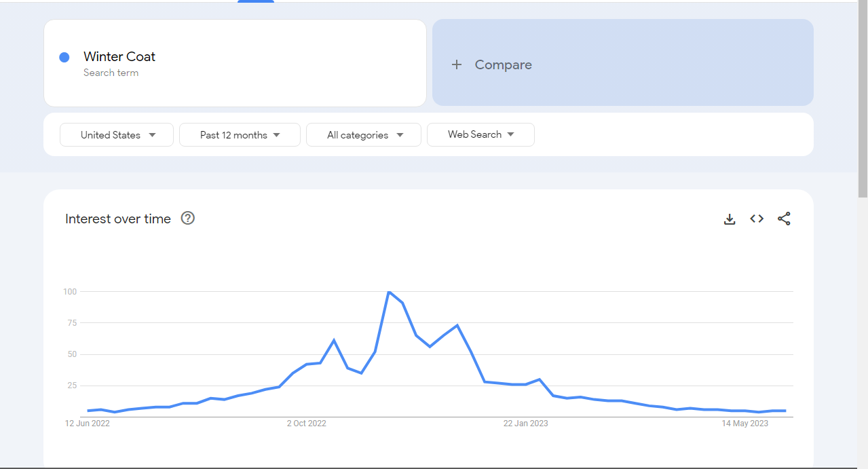Edit the Winter Coat search term

[x=119, y=57]
